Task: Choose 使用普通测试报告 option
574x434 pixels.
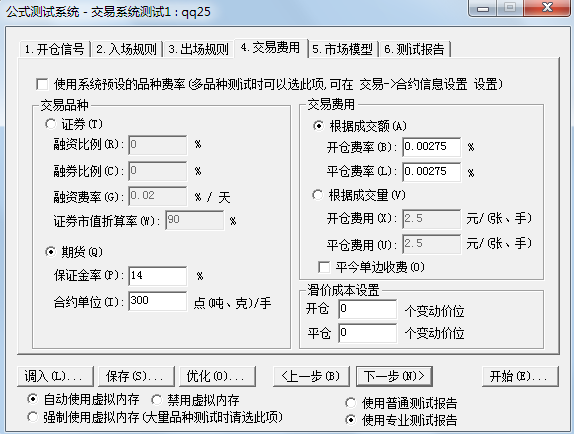Action: [x=350, y=403]
